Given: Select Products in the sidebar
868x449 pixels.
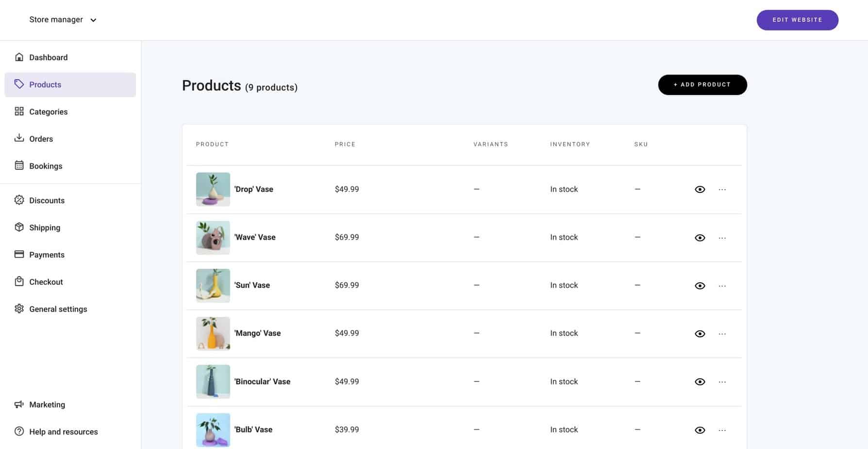Looking at the screenshot, I should click(x=70, y=85).
